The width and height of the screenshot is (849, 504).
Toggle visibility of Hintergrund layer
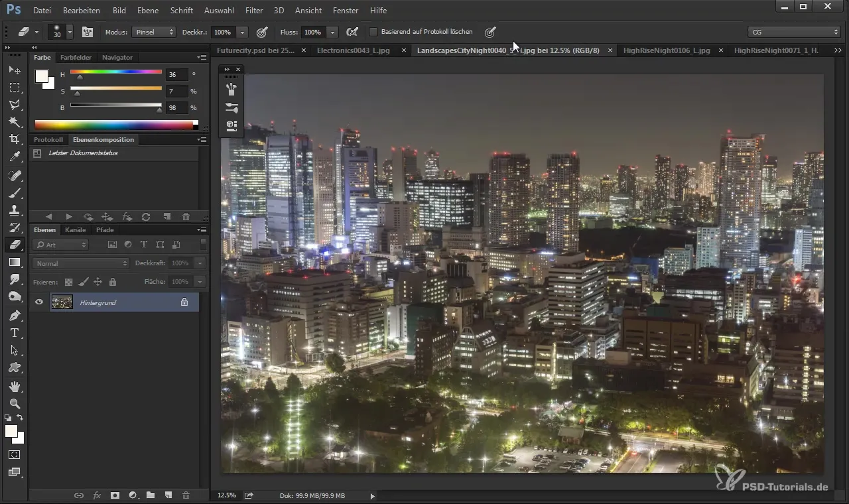39,302
